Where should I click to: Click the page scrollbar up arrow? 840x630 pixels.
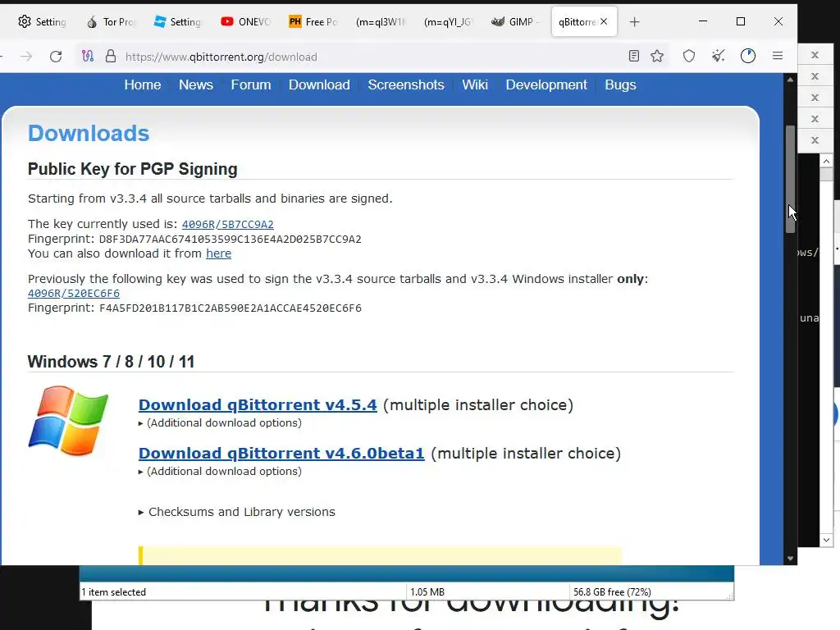790,80
